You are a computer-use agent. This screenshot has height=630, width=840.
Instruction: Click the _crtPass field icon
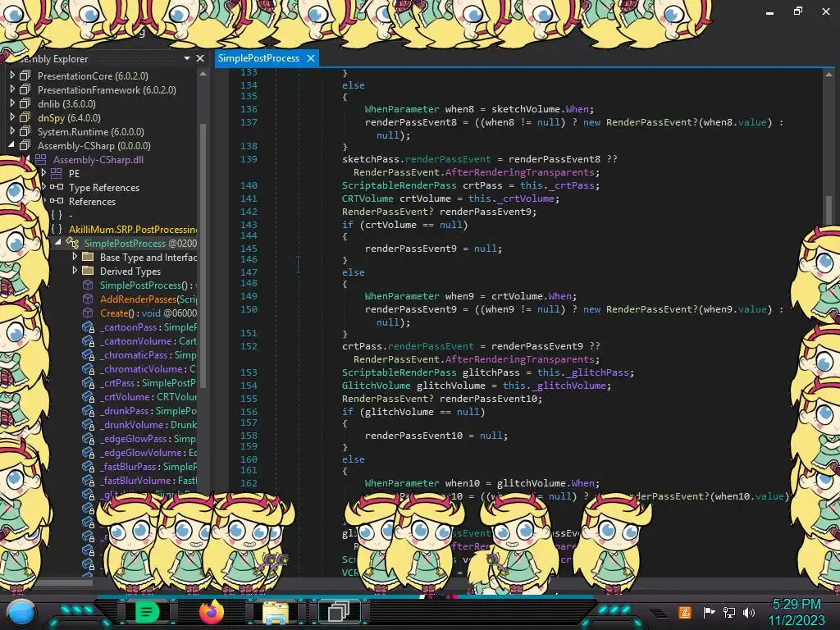click(x=88, y=382)
